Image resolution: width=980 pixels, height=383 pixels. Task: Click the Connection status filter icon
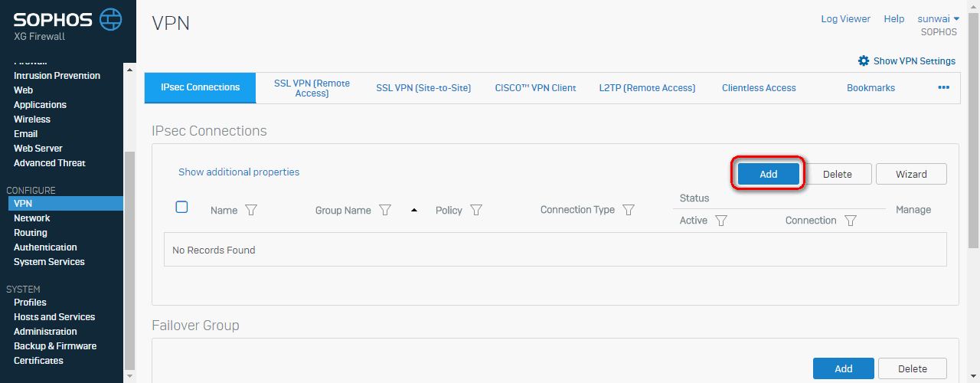point(850,221)
